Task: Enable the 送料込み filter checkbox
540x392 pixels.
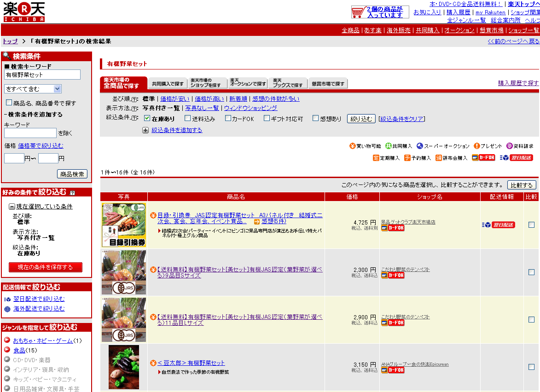Action: tap(188, 118)
